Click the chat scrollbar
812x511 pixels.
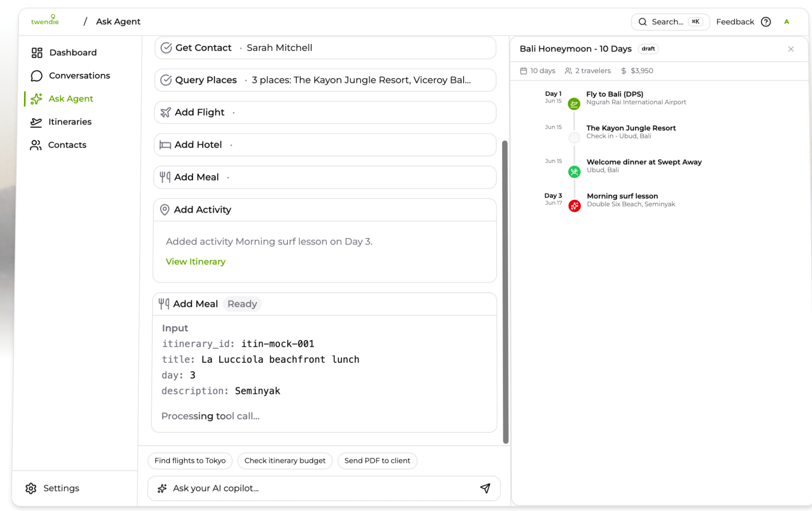point(505,292)
